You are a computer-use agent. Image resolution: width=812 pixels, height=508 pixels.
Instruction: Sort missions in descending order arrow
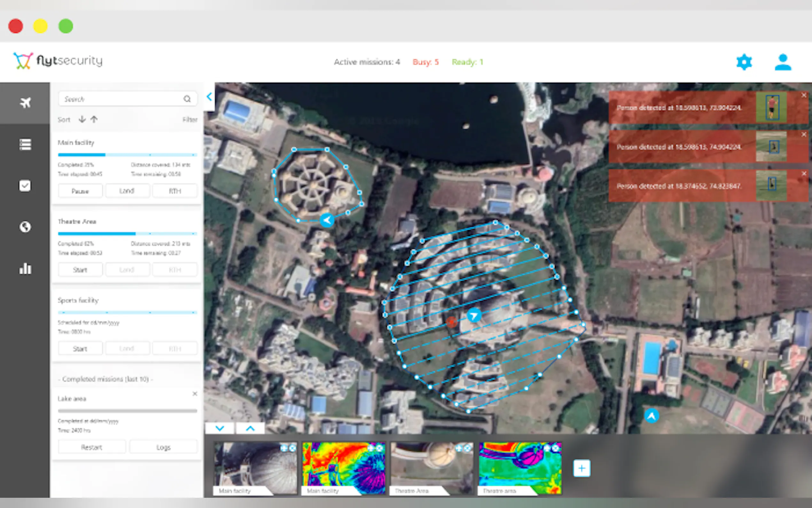click(x=82, y=119)
